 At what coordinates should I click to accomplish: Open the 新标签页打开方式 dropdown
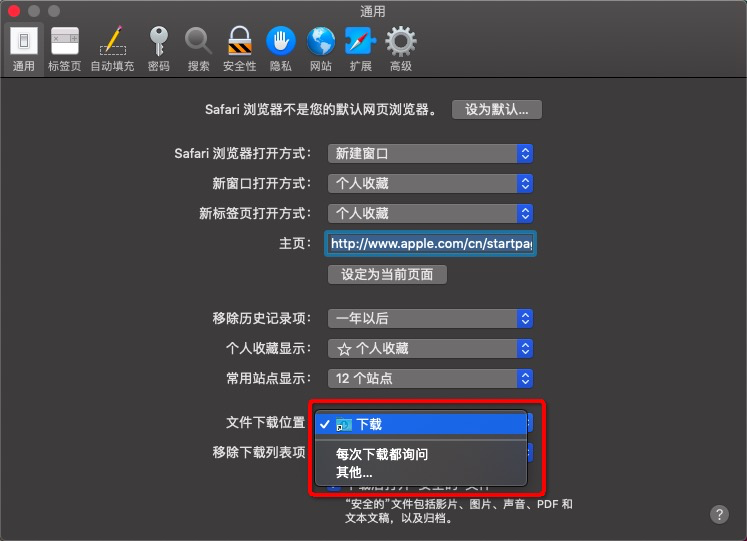[430, 213]
